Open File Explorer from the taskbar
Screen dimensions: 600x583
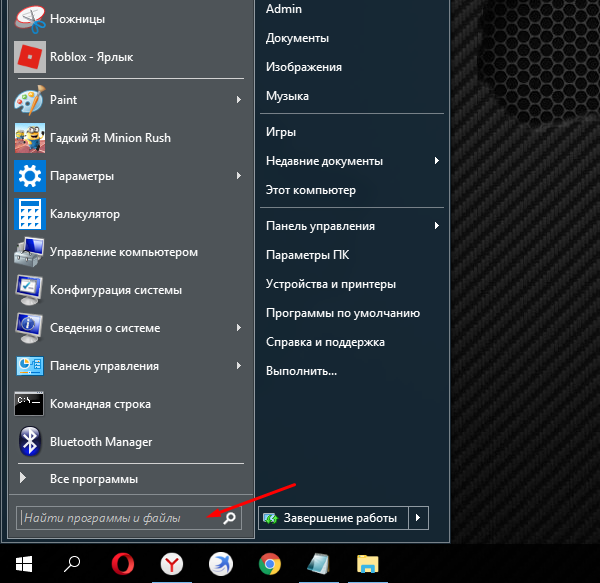pyautogui.click(x=368, y=564)
